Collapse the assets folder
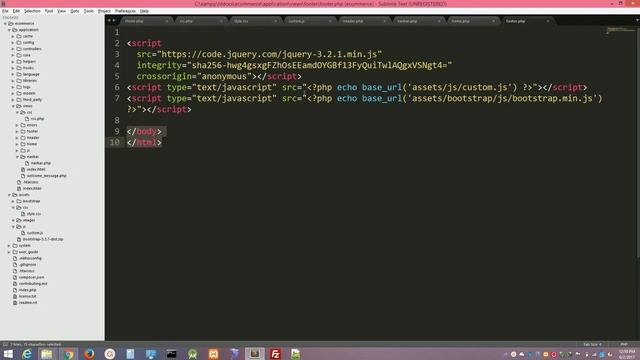 (9, 195)
